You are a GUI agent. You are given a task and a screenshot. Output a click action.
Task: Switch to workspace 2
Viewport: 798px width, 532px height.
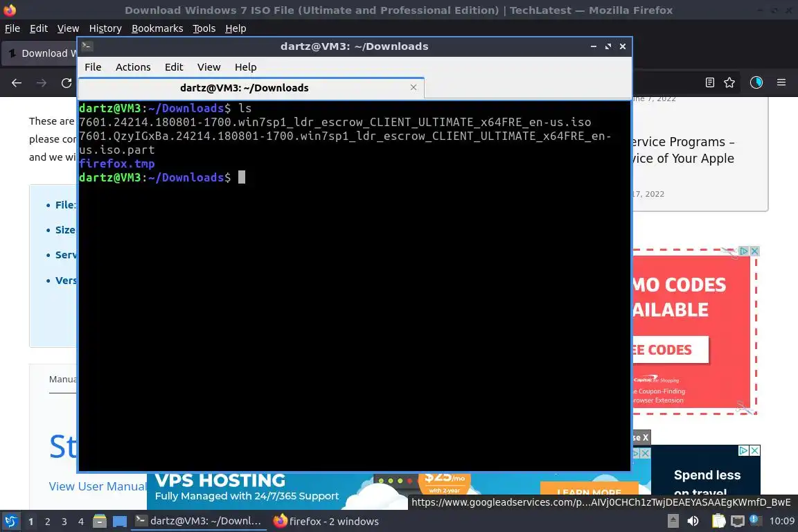tap(47, 522)
